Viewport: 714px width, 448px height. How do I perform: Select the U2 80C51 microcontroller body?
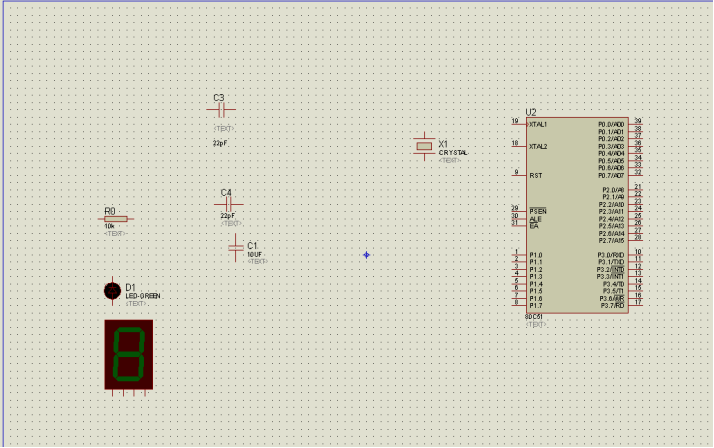(577, 215)
